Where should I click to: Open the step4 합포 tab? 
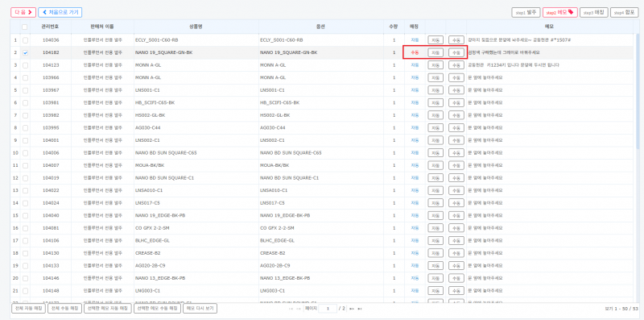point(625,12)
